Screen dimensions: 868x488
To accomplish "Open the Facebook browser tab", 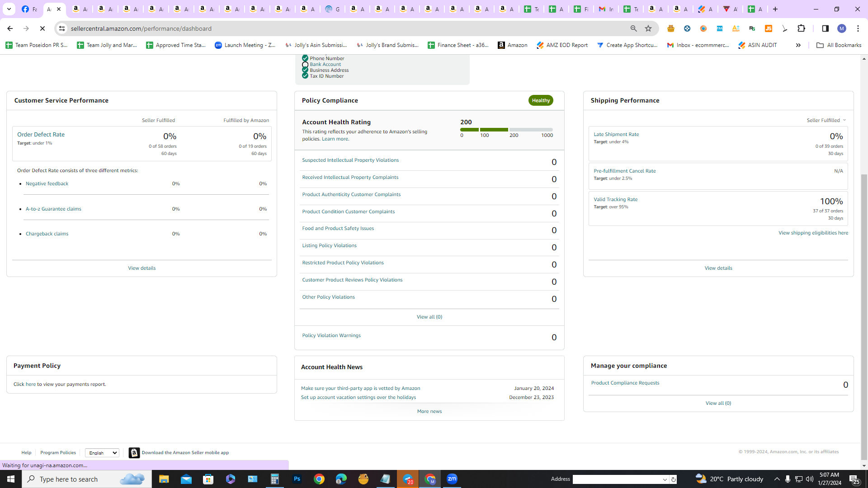I will pyautogui.click(x=29, y=9).
